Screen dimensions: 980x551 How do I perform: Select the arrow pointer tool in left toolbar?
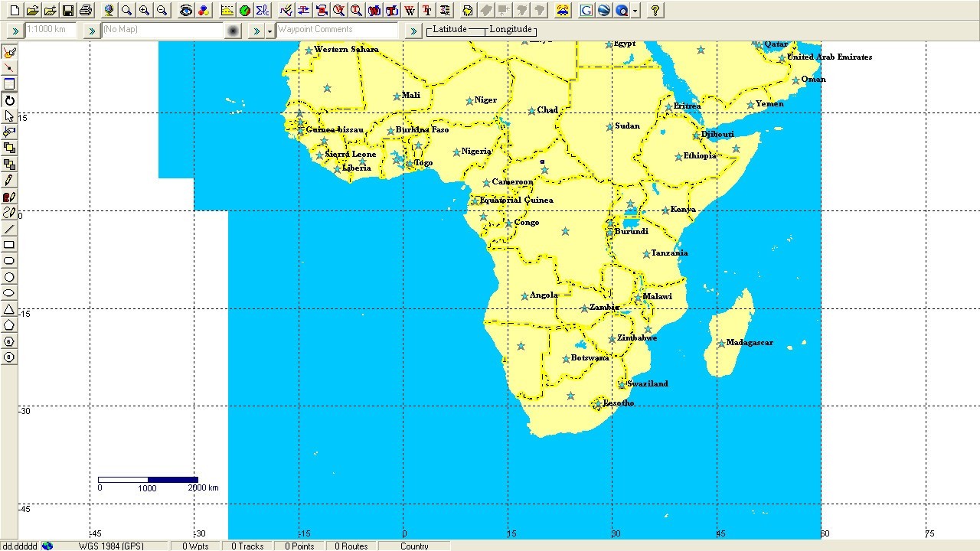coord(9,116)
